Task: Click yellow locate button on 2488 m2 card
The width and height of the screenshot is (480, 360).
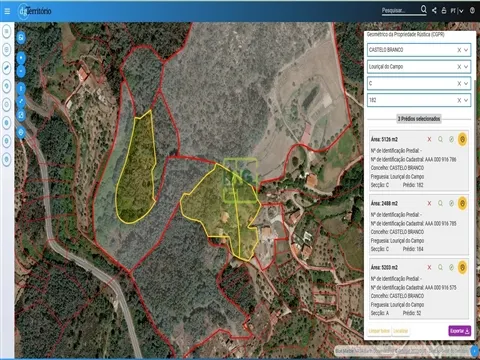Action: tap(462, 203)
